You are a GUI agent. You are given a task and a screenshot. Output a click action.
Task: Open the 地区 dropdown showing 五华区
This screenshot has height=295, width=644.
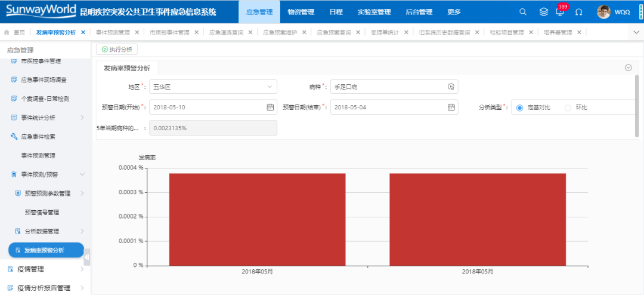[212, 87]
